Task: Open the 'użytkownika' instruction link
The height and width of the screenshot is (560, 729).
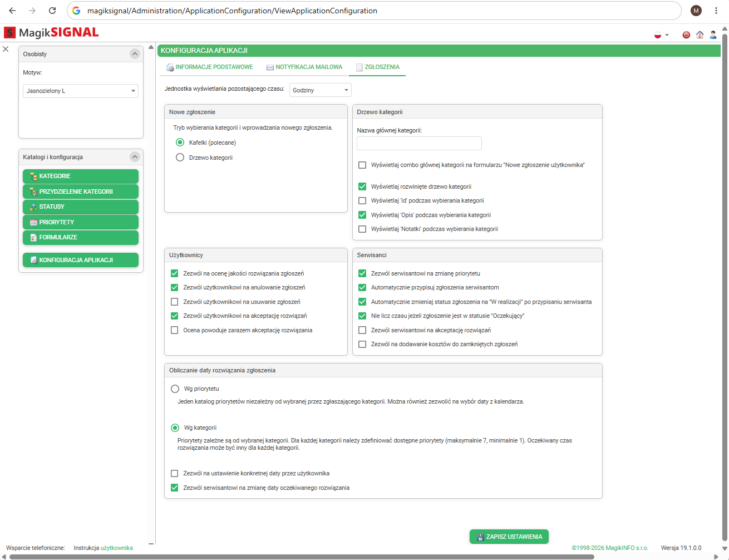Action: coord(117,548)
